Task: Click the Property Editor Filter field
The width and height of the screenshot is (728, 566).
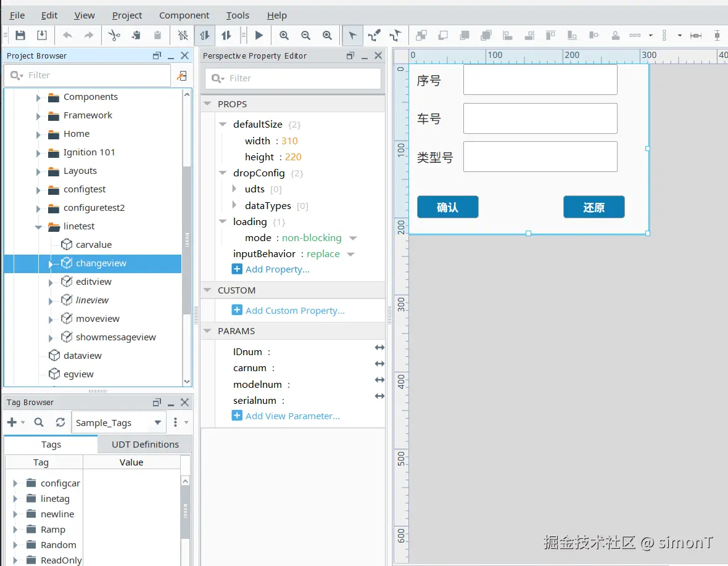Action: (293, 78)
